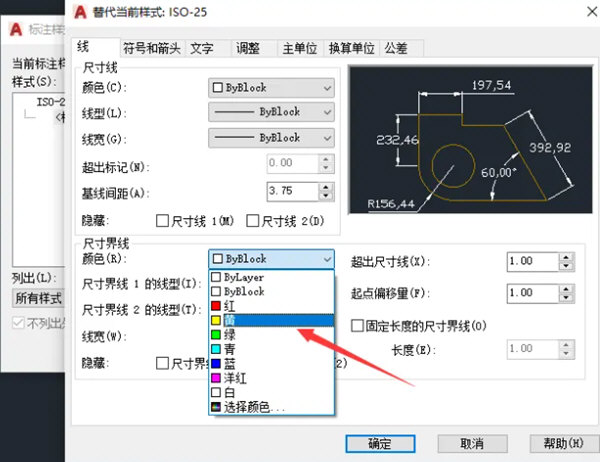Select 红 red color option
Image resolution: width=600 pixels, height=462 pixels.
[x=272, y=306]
